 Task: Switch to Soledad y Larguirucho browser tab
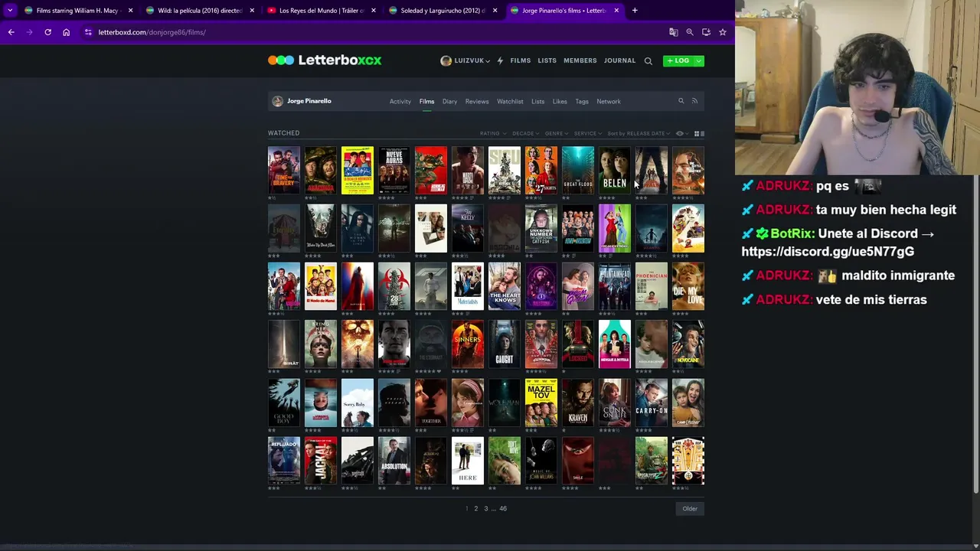[444, 11]
